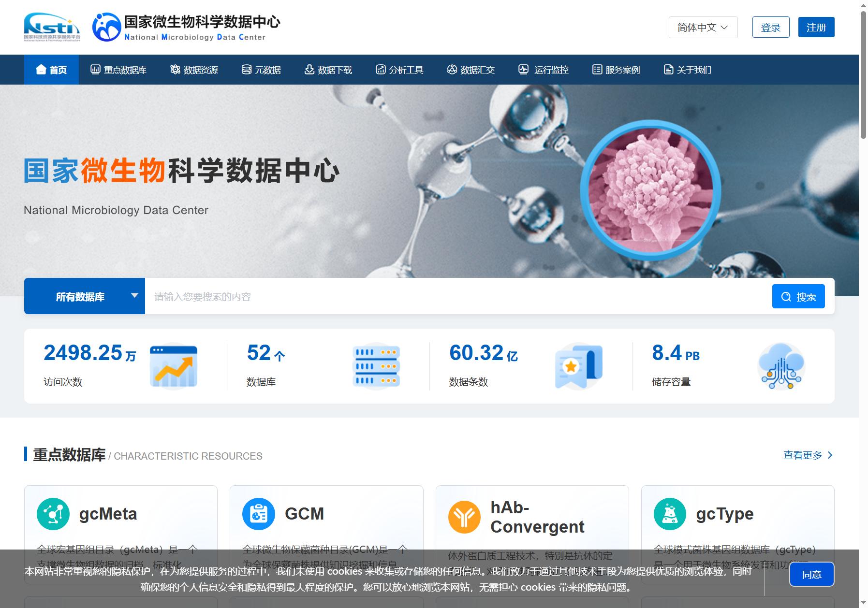Click the banner subtitle National Microbiology Data Center
The width and height of the screenshot is (868, 608).
coord(116,210)
